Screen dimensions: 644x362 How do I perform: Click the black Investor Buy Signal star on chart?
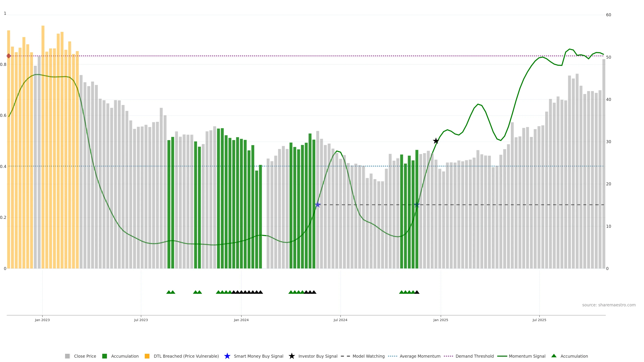(x=436, y=141)
